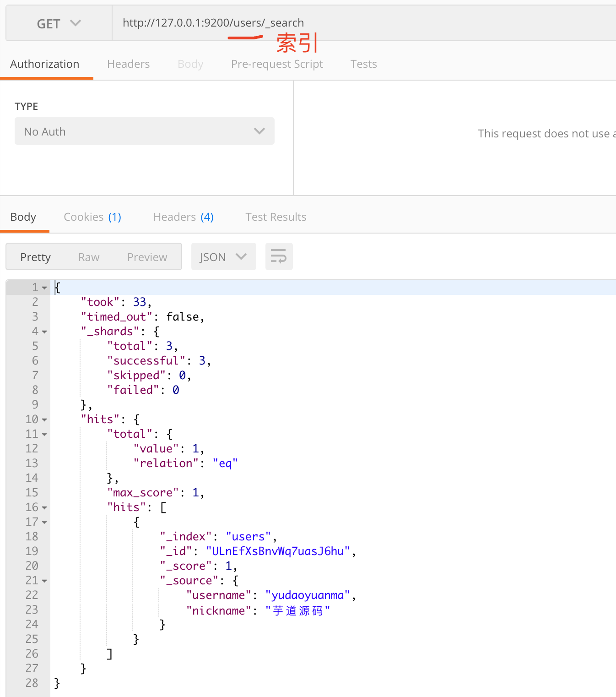
Task: Select the Authorization tab
Action: 45,64
